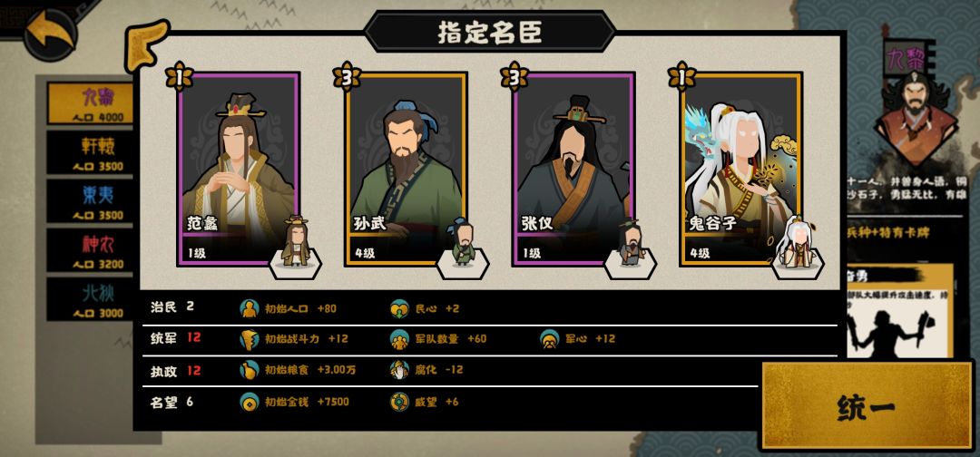Select the 神农 faction tab
This screenshot has height=457, width=980.
point(91,249)
